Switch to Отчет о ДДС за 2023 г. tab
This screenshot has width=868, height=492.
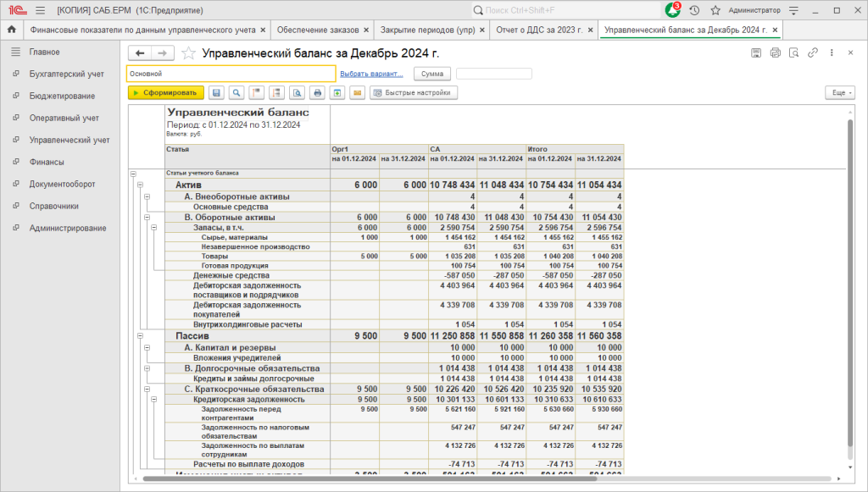(539, 30)
